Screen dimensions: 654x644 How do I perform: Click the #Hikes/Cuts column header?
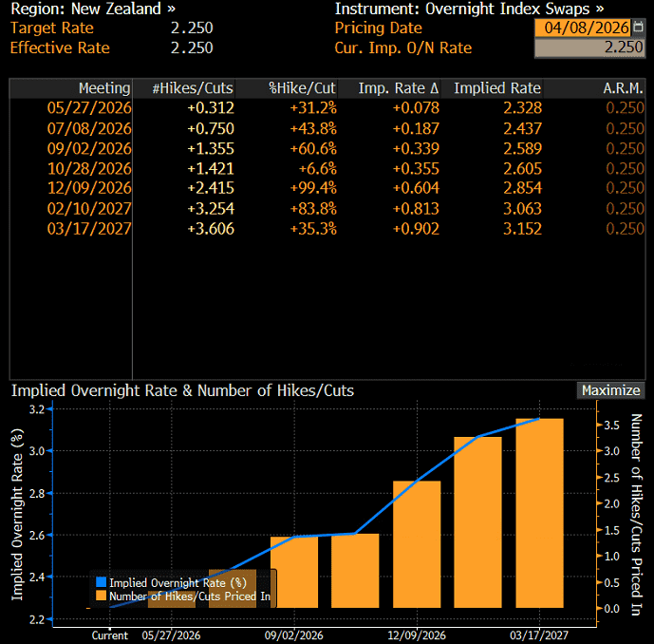coord(193,88)
